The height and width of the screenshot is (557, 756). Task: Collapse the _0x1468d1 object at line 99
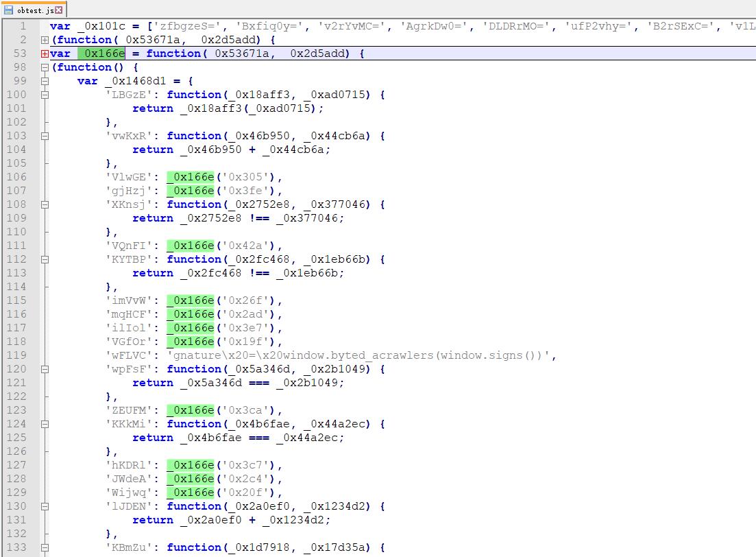[x=45, y=81]
